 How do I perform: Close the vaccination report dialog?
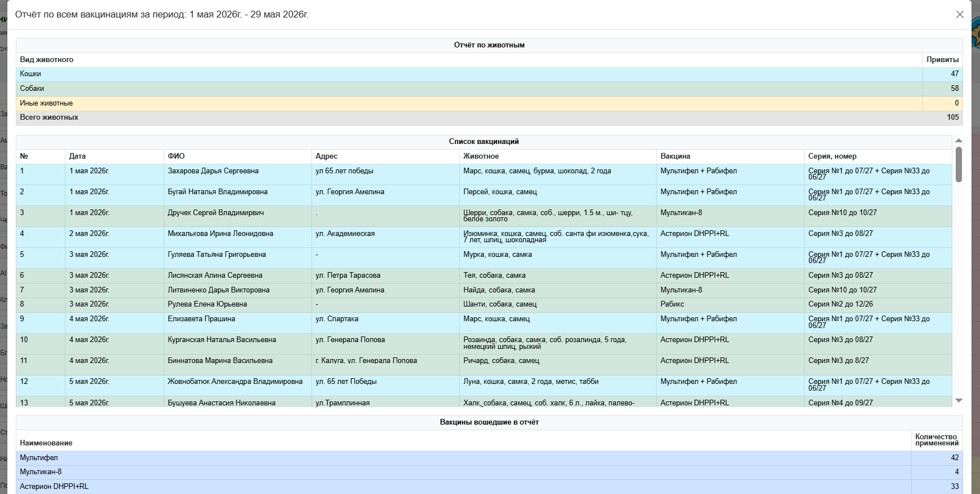[x=960, y=15]
